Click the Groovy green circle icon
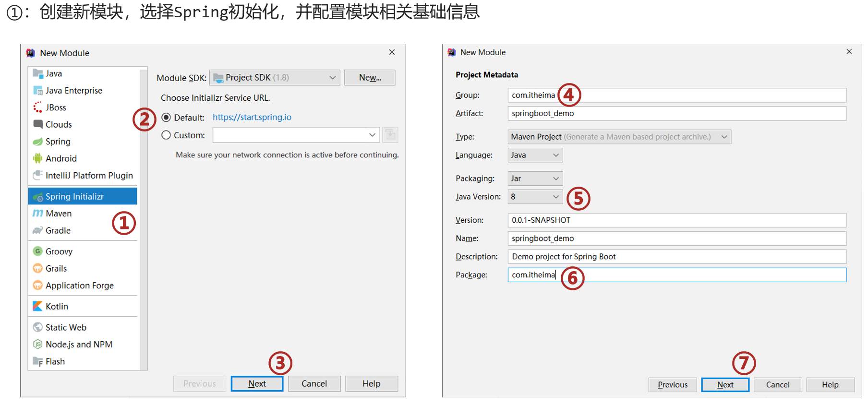The image size is (868, 405). tap(37, 251)
